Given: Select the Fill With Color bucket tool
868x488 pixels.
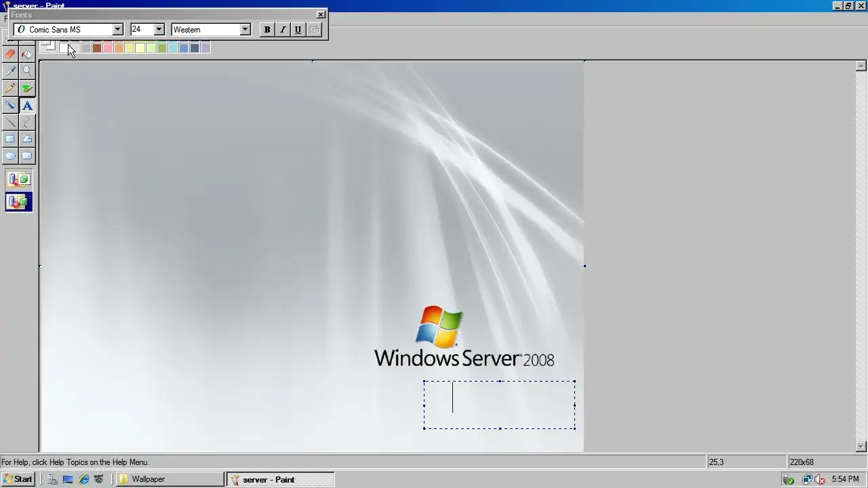Looking at the screenshot, I should (27, 54).
